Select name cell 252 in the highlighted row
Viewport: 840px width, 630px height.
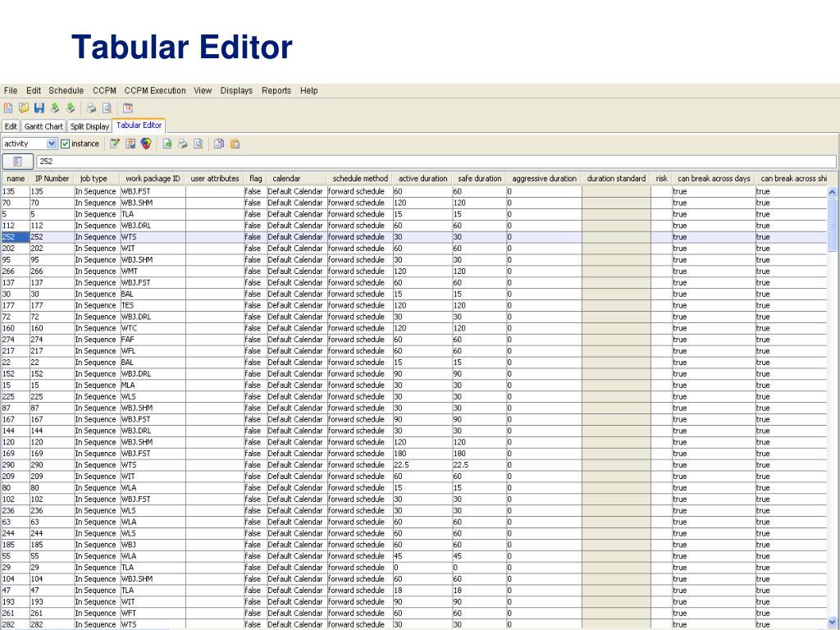tap(16, 237)
